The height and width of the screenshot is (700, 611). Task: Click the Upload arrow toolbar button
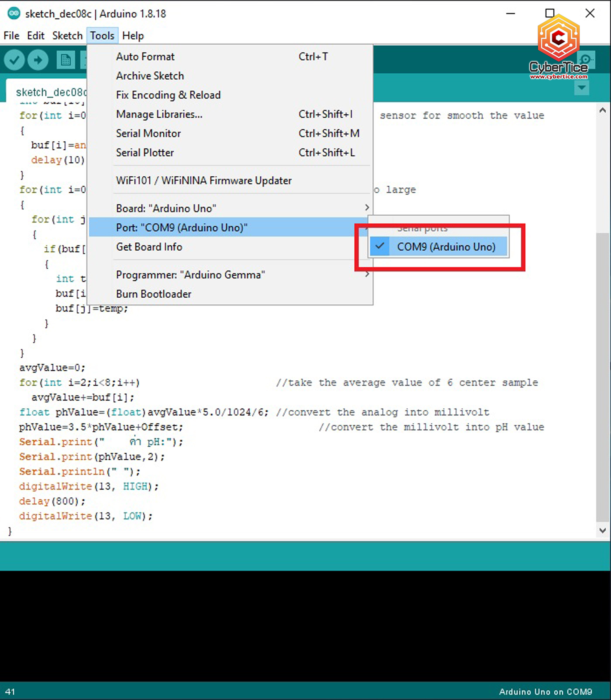(38, 60)
